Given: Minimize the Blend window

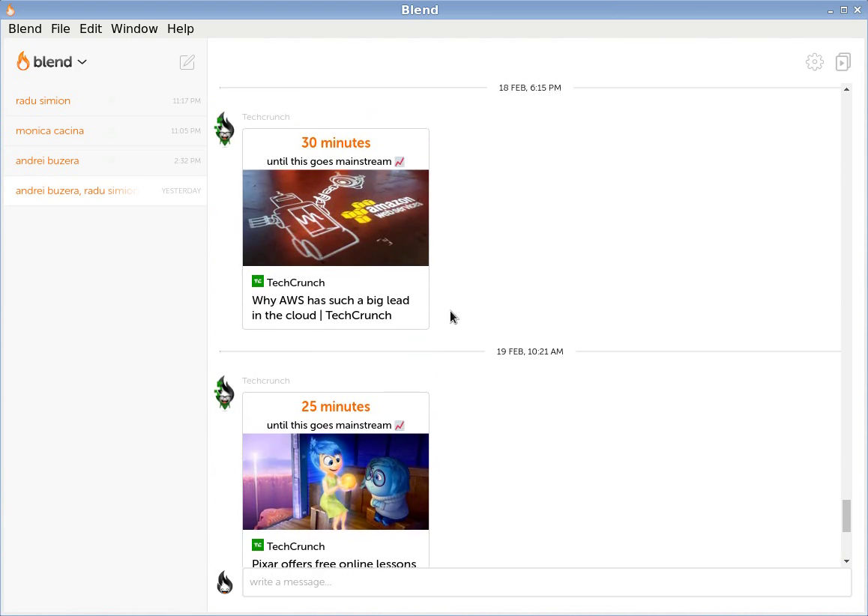Looking at the screenshot, I should 831,10.
